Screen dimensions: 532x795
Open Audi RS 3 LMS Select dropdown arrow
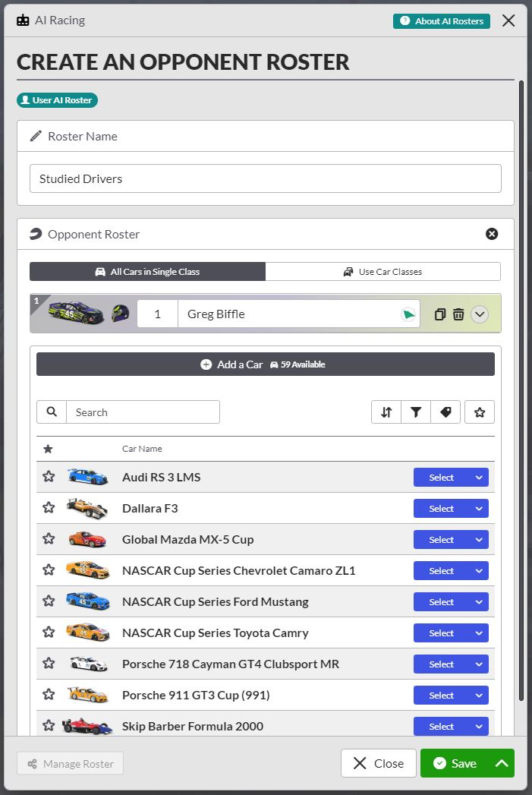coord(479,477)
